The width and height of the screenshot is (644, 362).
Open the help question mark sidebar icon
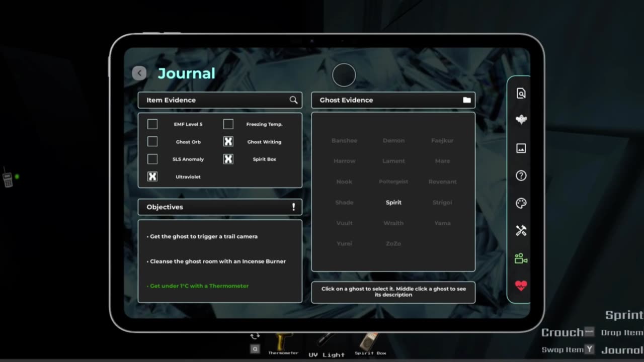(521, 175)
